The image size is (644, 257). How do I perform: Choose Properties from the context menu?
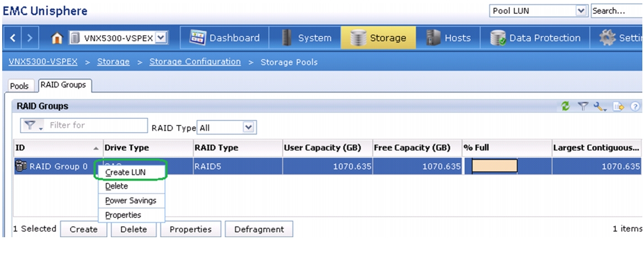pyautogui.click(x=131, y=215)
